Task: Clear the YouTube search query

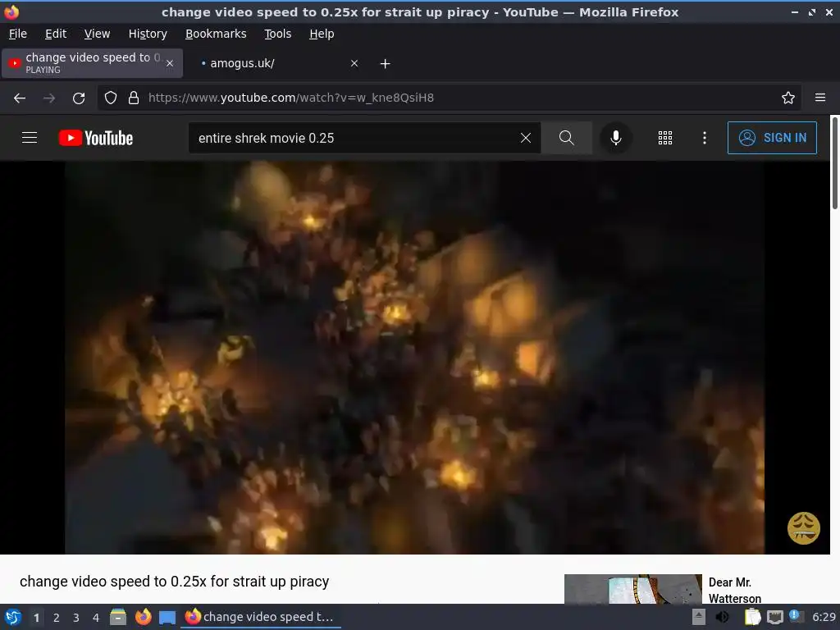Action: tap(526, 138)
